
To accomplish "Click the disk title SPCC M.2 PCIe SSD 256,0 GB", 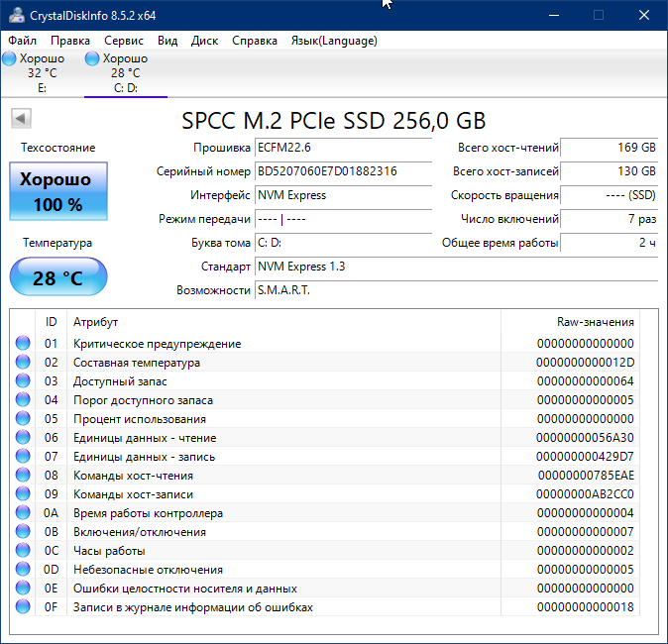I will pyautogui.click(x=334, y=121).
